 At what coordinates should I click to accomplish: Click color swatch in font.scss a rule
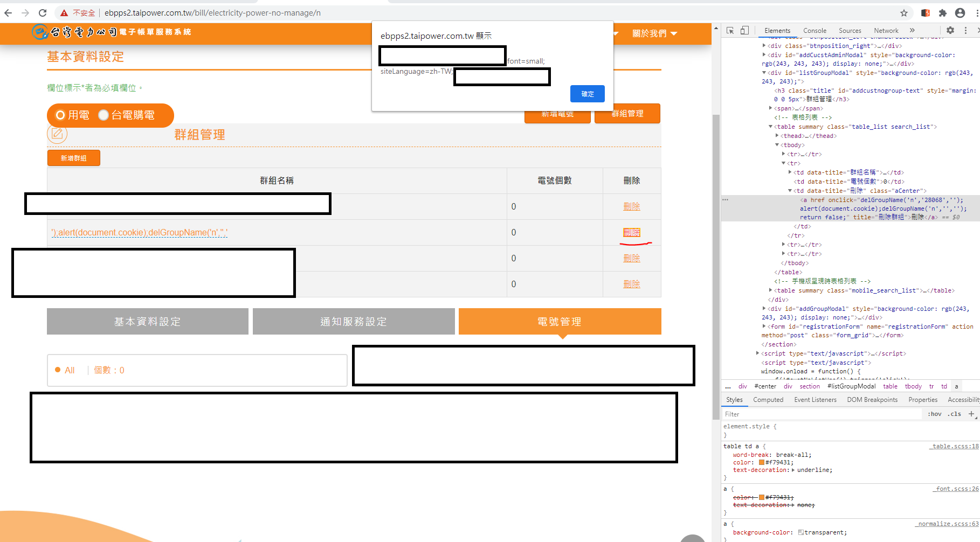(x=762, y=497)
